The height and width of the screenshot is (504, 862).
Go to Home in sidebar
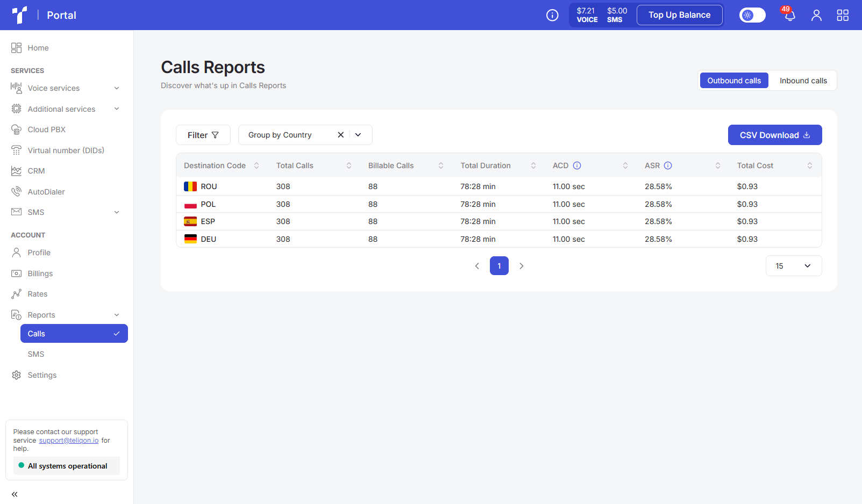38,48
